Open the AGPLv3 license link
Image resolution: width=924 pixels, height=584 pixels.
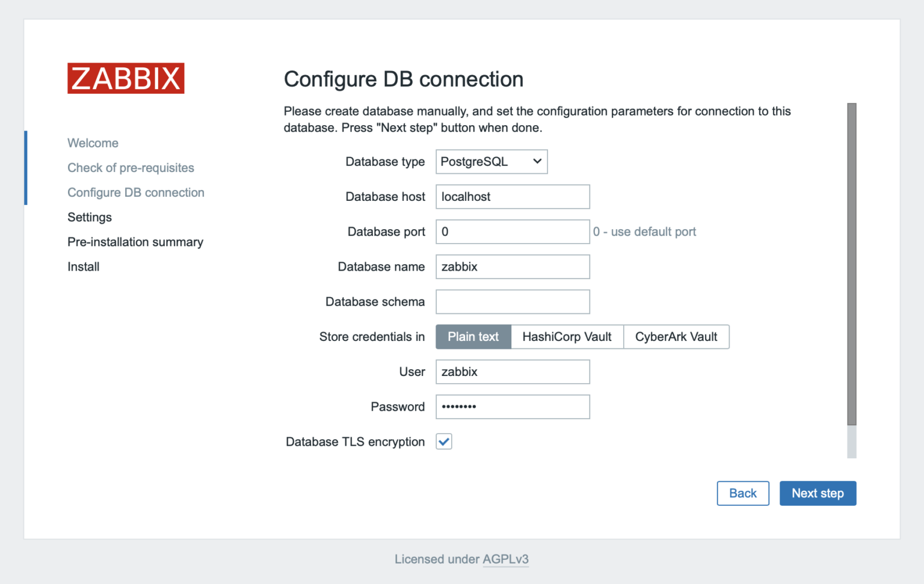tap(506, 559)
